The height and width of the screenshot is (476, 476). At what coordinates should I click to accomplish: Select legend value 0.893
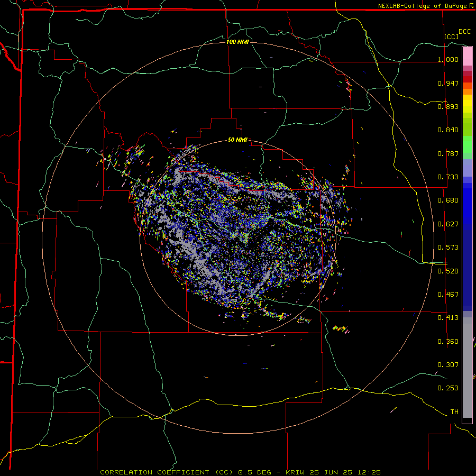[x=448, y=106]
